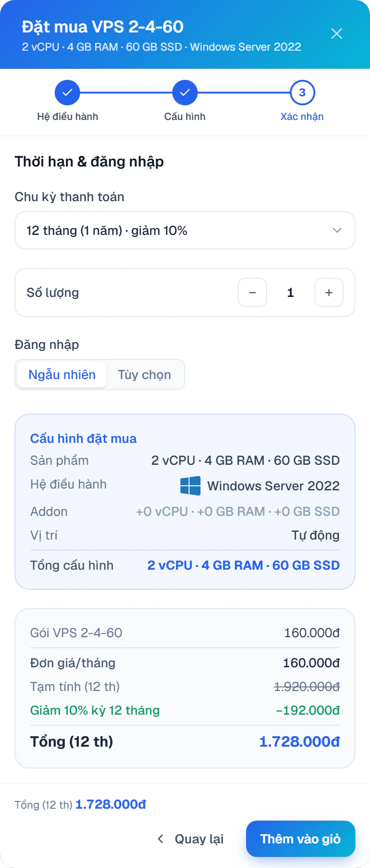Viewport: 370px width, 868px height.
Task: Go to the Hệ điều hành completed step circle
Action: click(67, 93)
